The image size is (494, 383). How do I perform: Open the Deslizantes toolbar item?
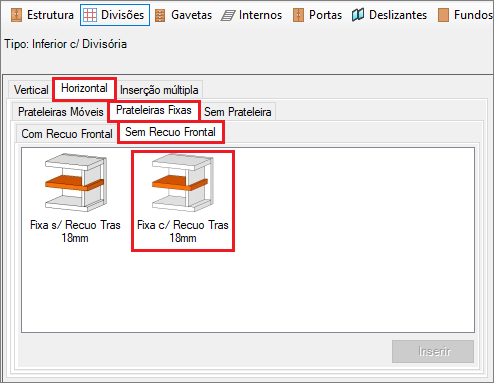390,15
